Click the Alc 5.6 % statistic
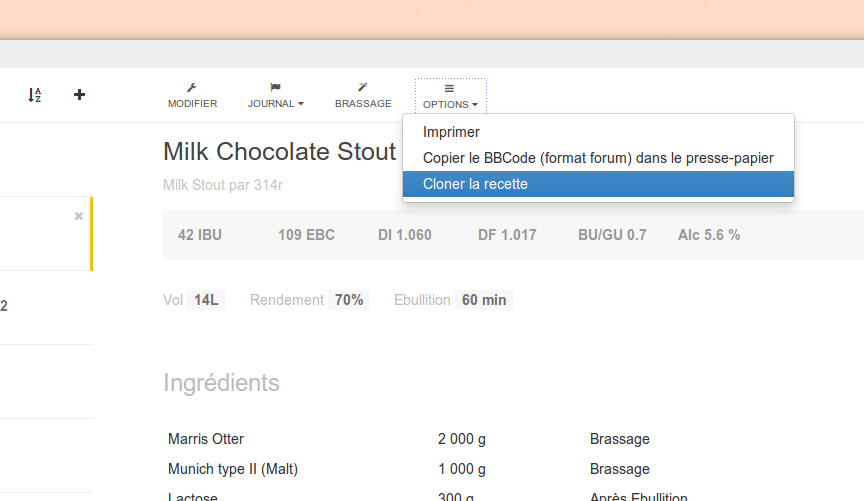The width and height of the screenshot is (864, 501). pos(709,235)
